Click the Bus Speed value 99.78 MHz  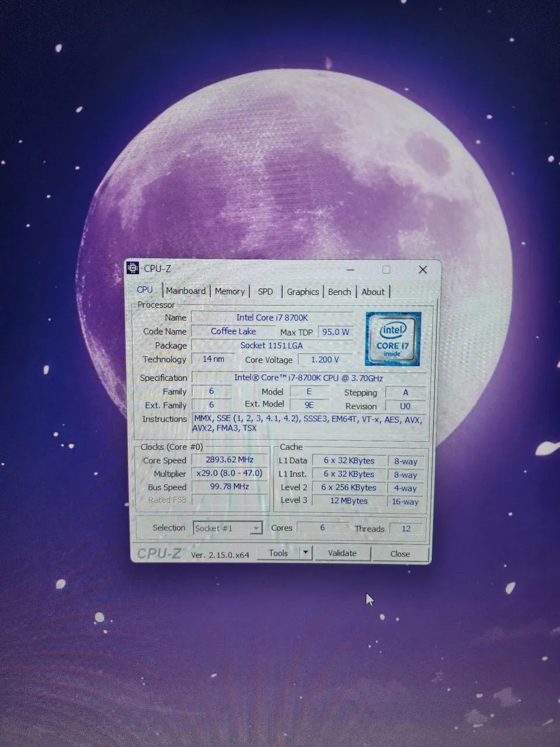[x=229, y=486]
